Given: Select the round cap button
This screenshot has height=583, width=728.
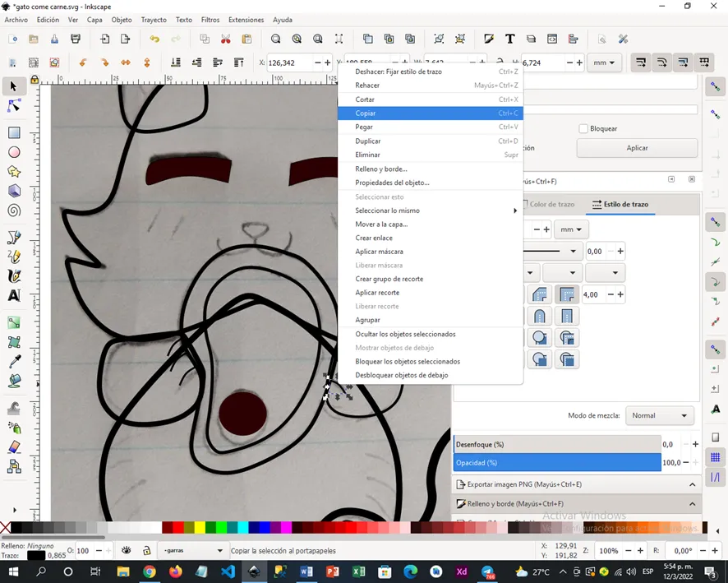Looking at the screenshot, I should coord(540,317).
